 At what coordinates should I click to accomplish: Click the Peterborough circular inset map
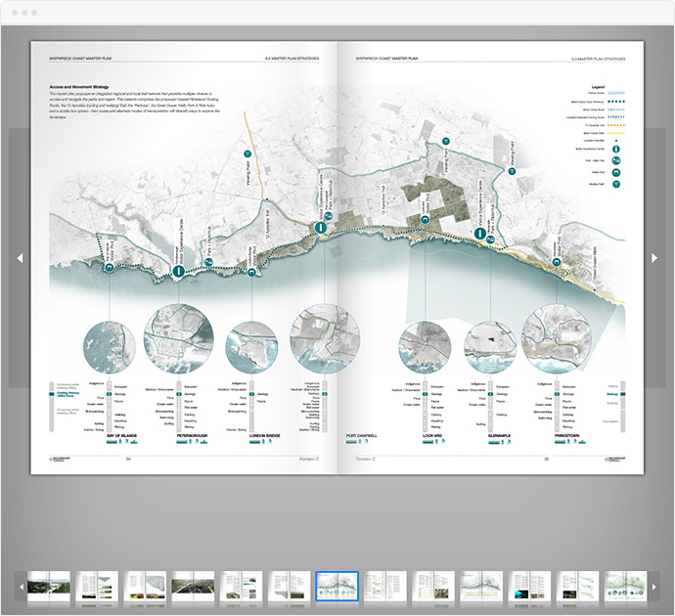click(179, 339)
